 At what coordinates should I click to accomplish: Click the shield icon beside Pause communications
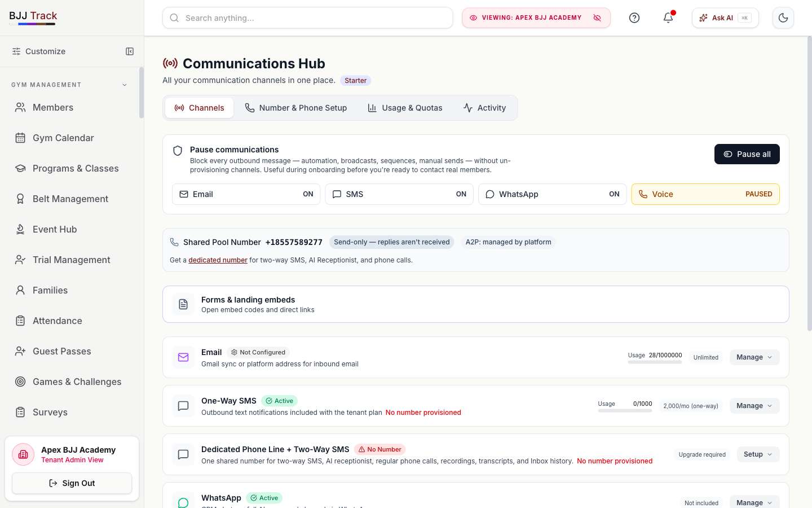pyautogui.click(x=178, y=151)
